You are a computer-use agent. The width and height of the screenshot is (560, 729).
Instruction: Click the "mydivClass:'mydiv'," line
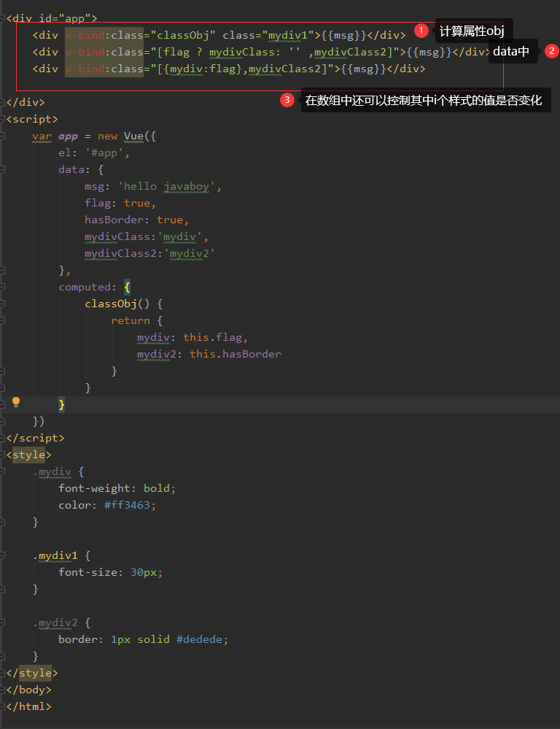point(147,236)
